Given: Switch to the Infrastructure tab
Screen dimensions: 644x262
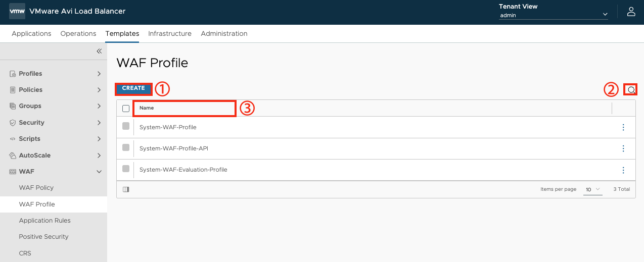Looking at the screenshot, I should point(170,33).
